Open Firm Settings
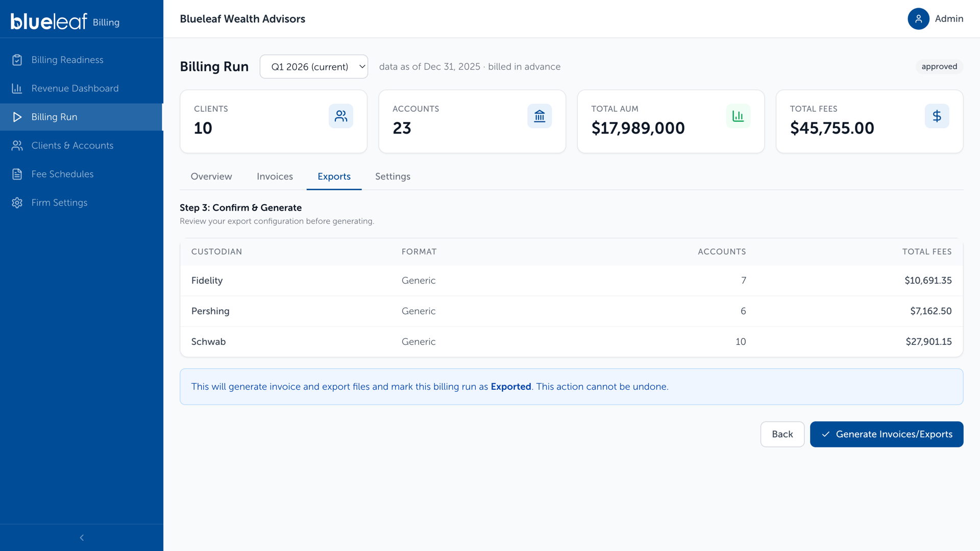Image resolution: width=980 pixels, height=551 pixels. (x=82, y=203)
